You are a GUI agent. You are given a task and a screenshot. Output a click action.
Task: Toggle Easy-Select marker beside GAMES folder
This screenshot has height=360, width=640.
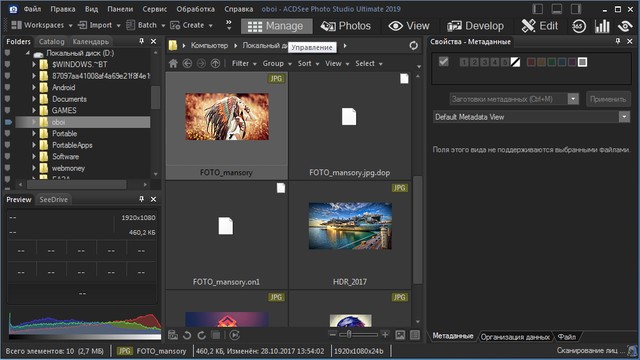coord(8,110)
